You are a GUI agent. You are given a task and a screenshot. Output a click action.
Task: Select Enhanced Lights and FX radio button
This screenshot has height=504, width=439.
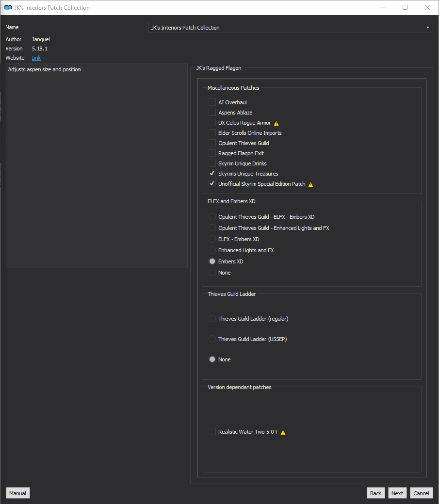point(212,250)
